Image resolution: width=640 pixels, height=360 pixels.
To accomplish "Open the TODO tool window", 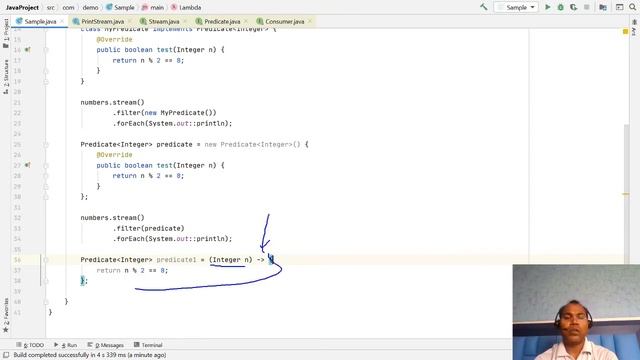I will click(x=30, y=345).
